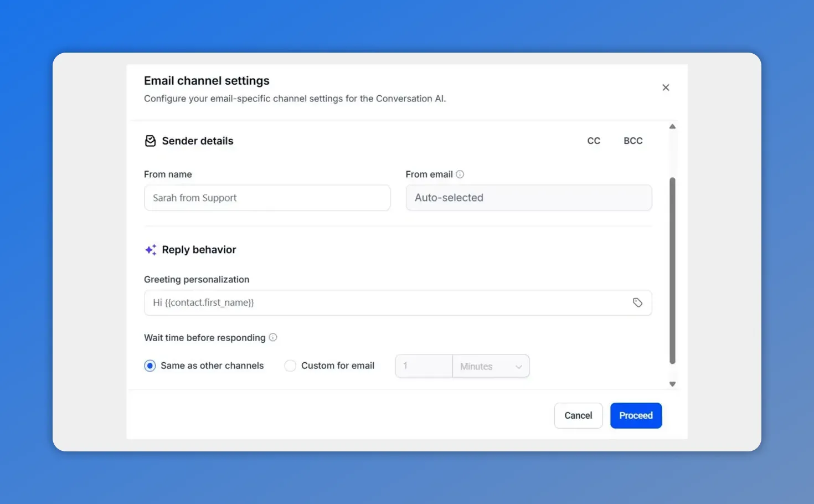Click the scrollbar down arrow
This screenshot has height=504, width=814.
click(673, 383)
